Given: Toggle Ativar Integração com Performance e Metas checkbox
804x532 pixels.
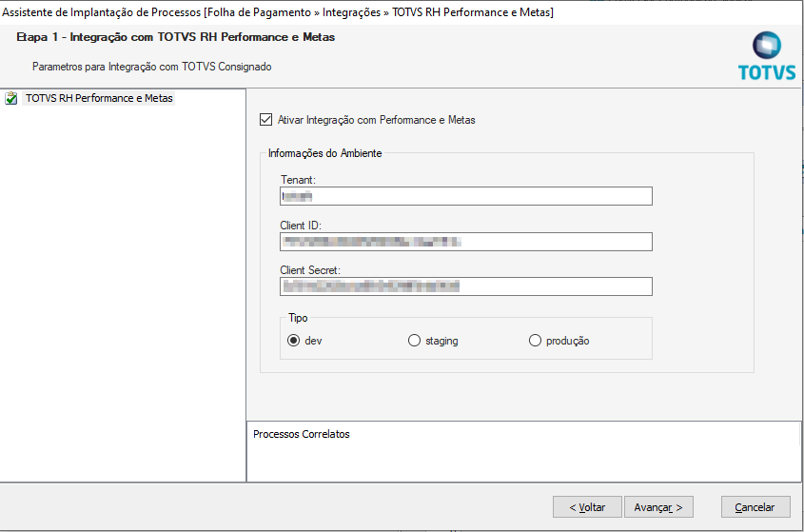Looking at the screenshot, I should 265,120.
